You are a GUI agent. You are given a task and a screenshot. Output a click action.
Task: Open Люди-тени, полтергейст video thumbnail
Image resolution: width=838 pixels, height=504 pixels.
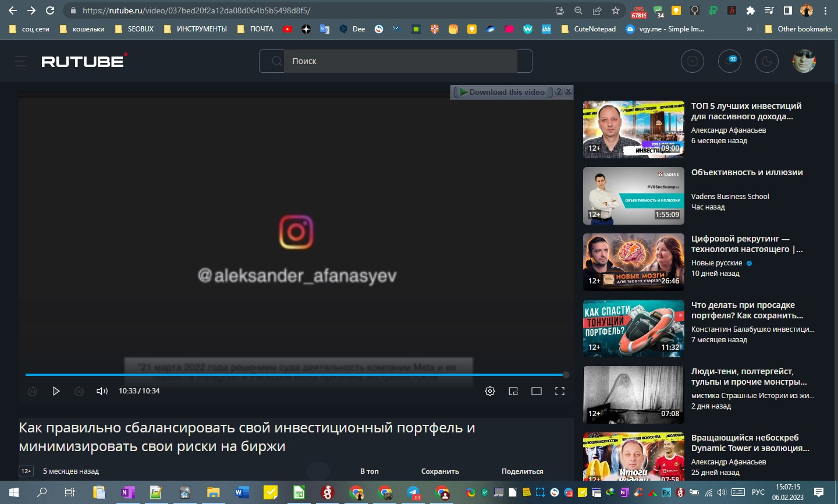coord(634,395)
